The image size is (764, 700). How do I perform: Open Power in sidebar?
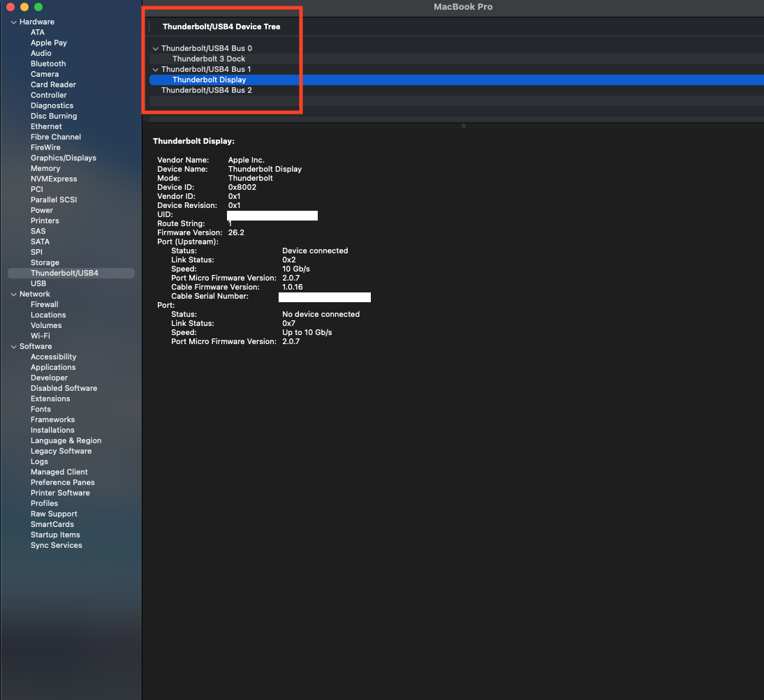coord(42,210)
